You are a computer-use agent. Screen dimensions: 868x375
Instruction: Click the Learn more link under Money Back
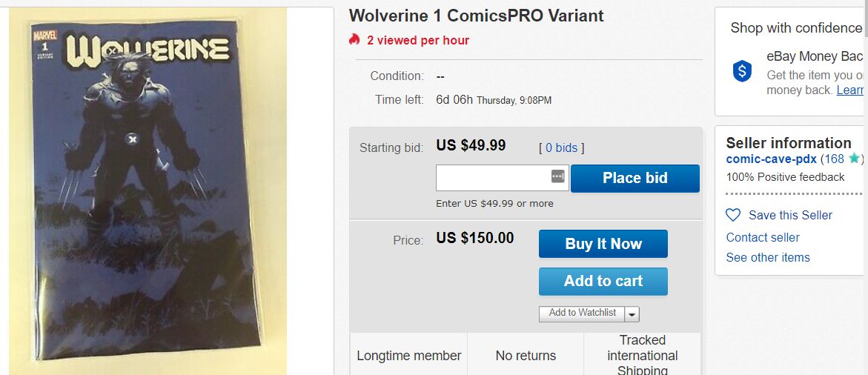(x=850, y=90)
